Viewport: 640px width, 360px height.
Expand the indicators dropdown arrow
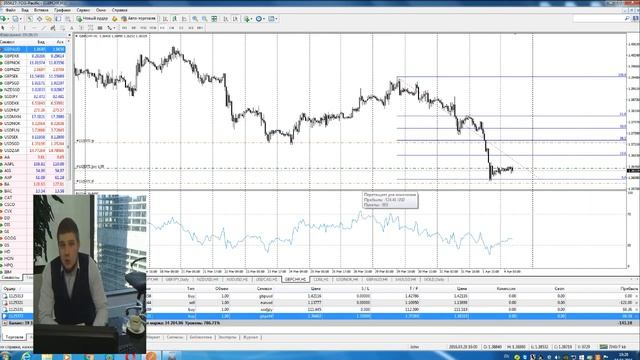point(251,19)
